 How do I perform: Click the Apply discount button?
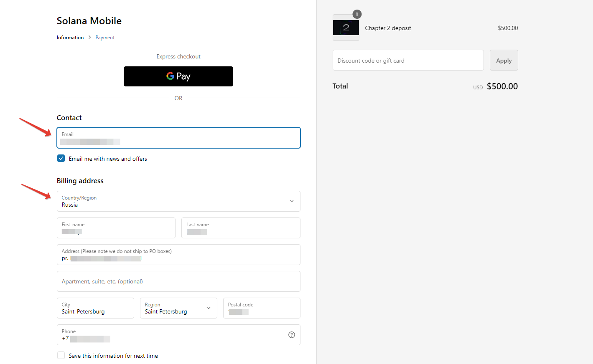504,60
